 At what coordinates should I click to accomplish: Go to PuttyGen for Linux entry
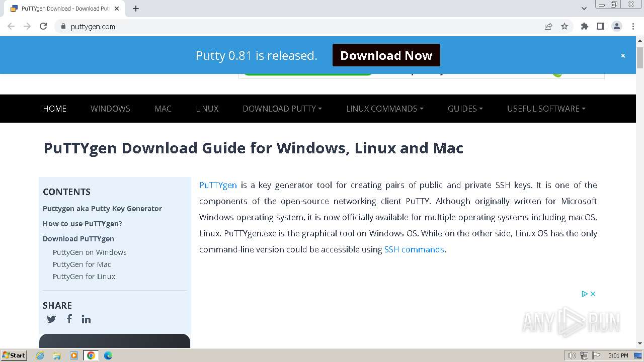[x=84, y=277]
